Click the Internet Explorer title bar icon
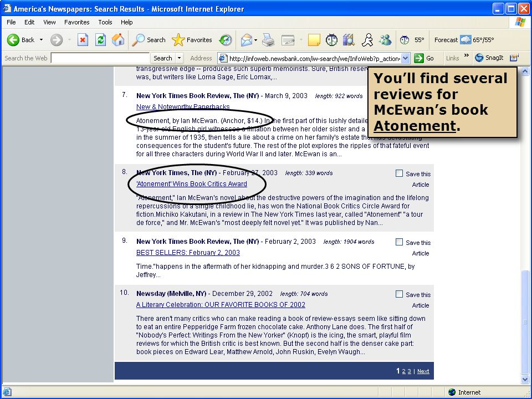This screenshot has height=399, width=532. point(7,8)
